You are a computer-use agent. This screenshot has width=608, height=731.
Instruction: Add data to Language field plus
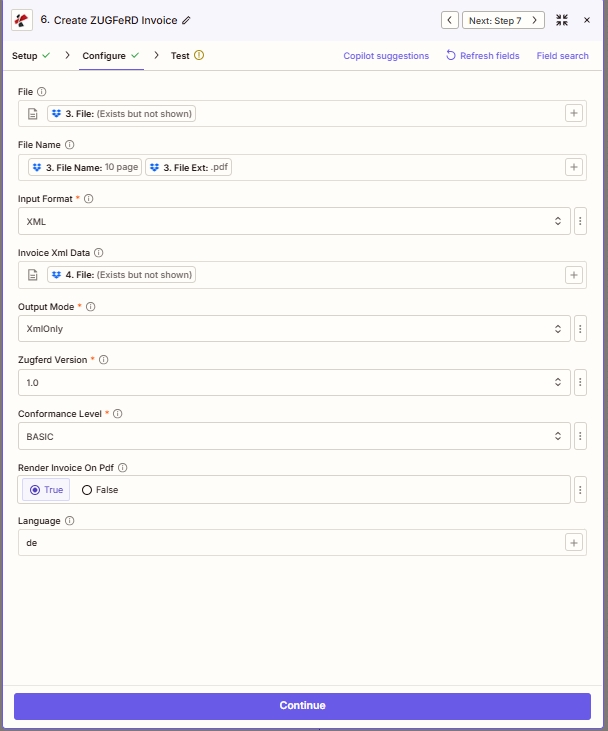tap(573, 543)
